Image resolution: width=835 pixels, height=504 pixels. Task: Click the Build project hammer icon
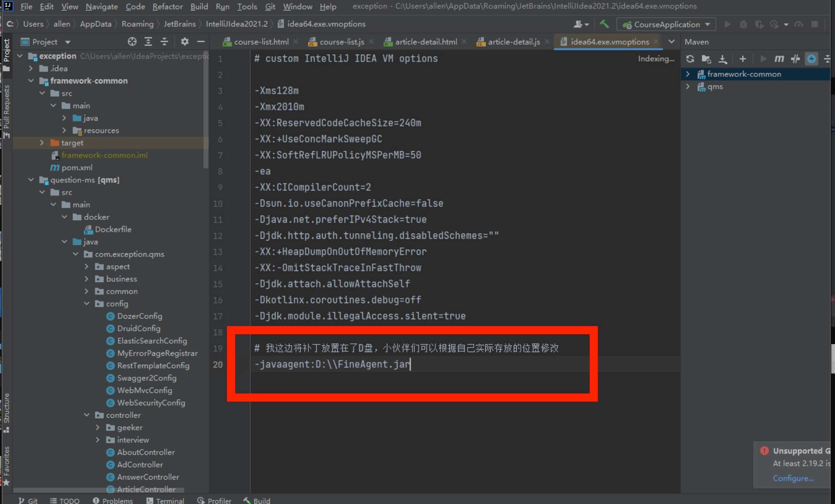[x=604, y=24]
